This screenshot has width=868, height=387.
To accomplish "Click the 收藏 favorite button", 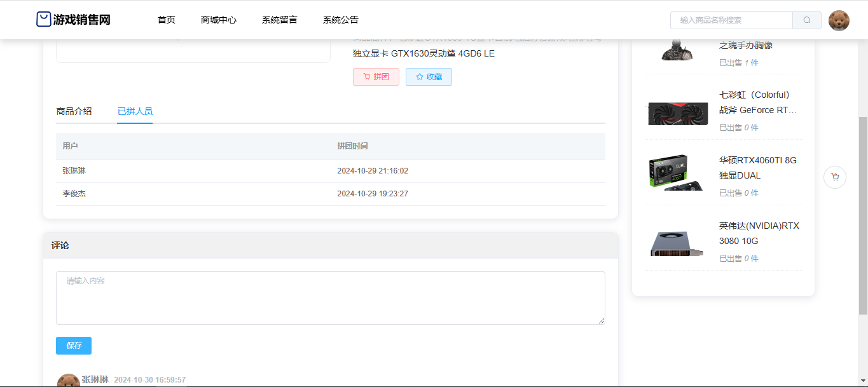I will coord(429,77).
